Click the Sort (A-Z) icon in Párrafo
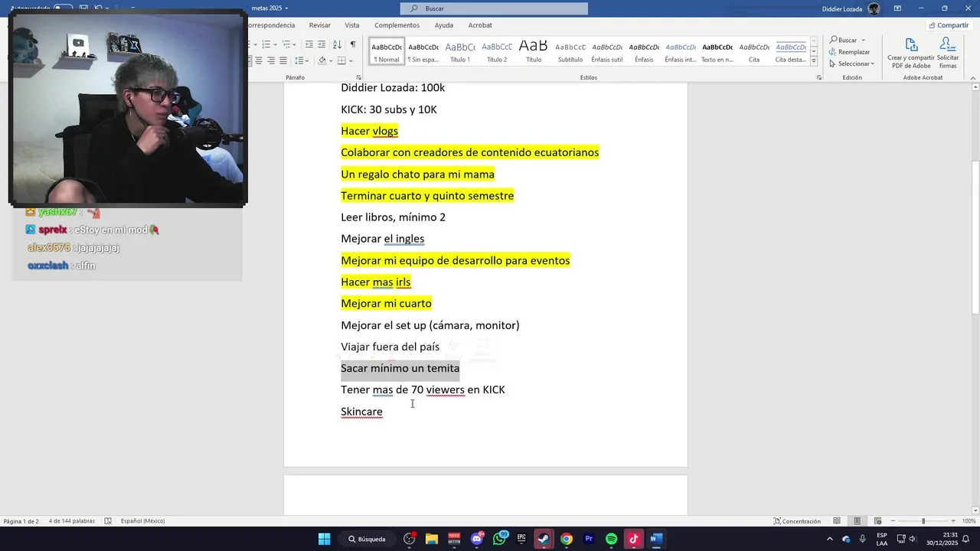This screenshot has width=980, height=551. click(337, 44)
